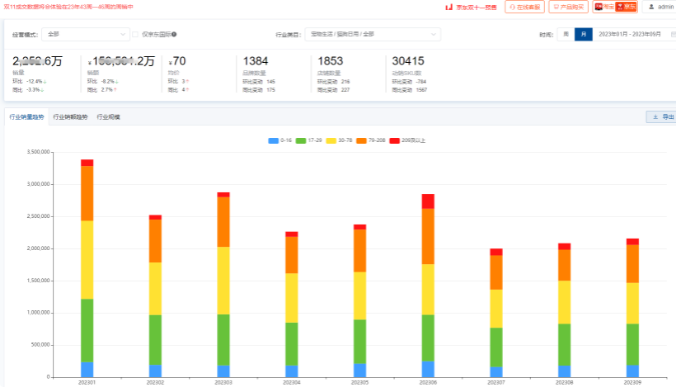678x392 pixels.
Task: Expand the 行业类目 category dropdown
Action: click(373, 34)
